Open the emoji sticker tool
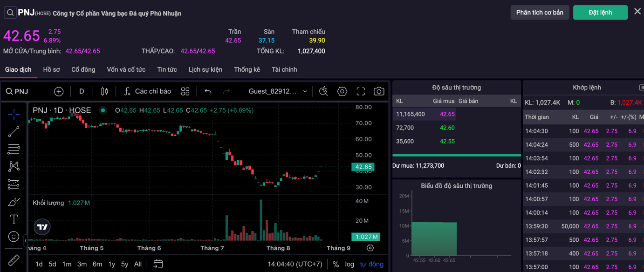Viewport: 644px width, 272px height. tap(14, 237)
